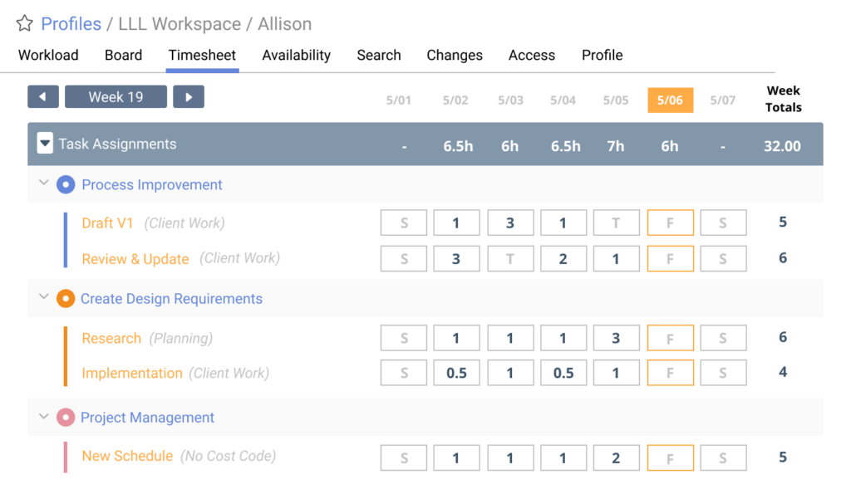Collapse the Create Design Requirements chevron

(x=44, y=297)
